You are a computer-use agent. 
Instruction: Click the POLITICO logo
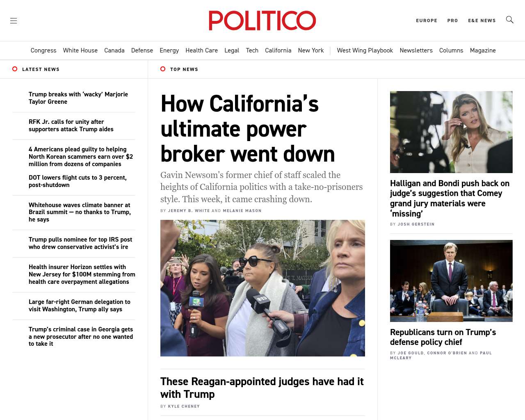262,21
